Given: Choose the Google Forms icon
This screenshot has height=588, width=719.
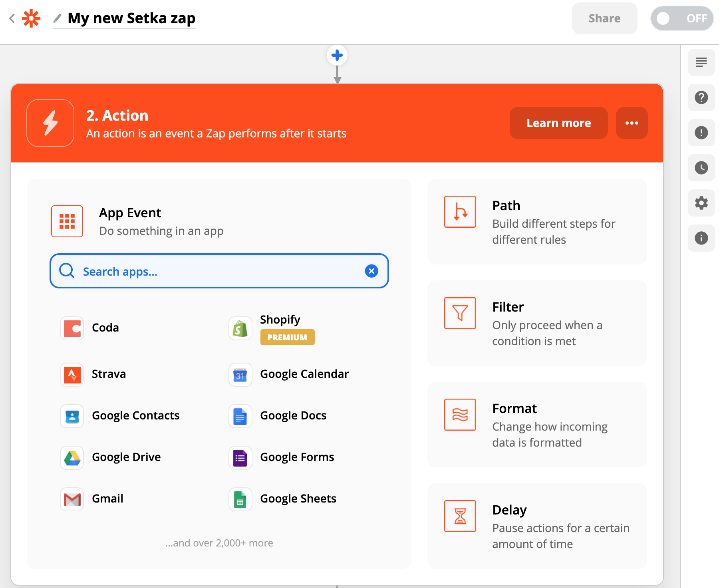Looking at the screenshot, I should pos(240,458).
